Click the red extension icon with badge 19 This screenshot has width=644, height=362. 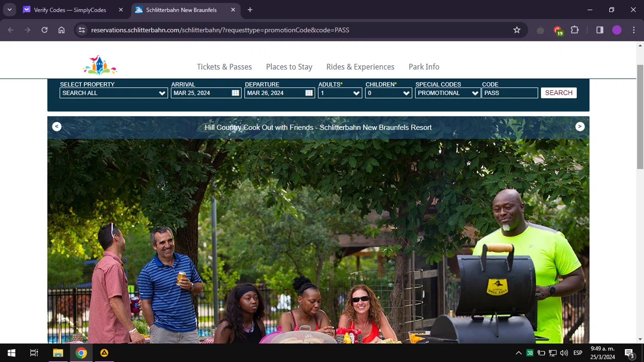tap(558, 30)
